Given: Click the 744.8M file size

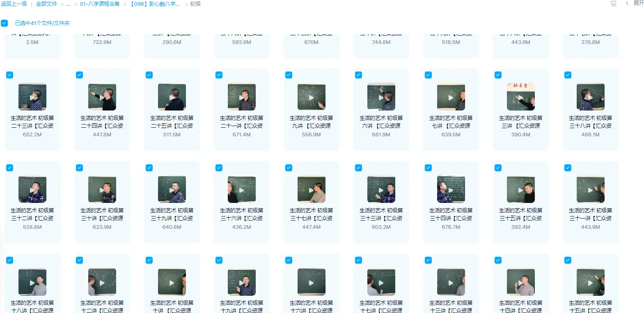Looking at the screenshot, I should [x=381, y=42].
